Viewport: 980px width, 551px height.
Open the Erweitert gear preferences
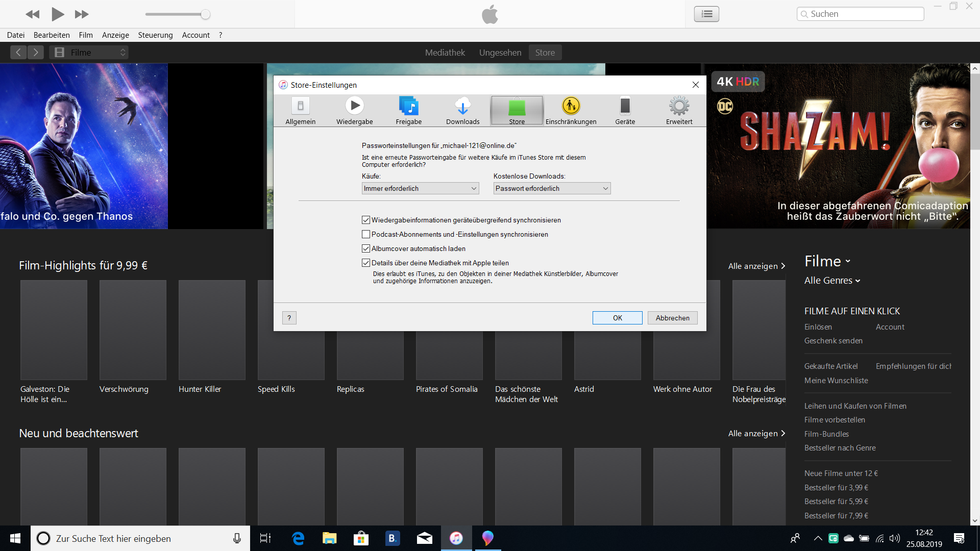point(679,110)
